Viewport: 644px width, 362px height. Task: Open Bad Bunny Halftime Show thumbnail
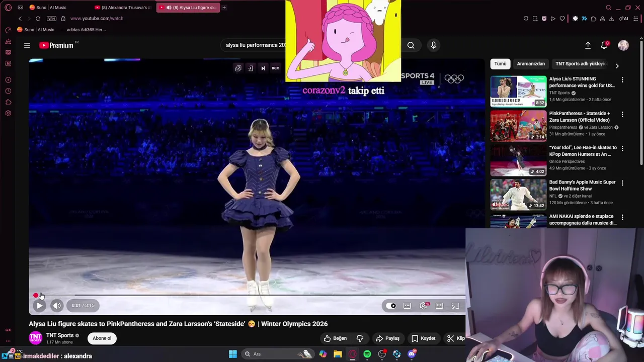pyautogui.click(x=518, y=195)
